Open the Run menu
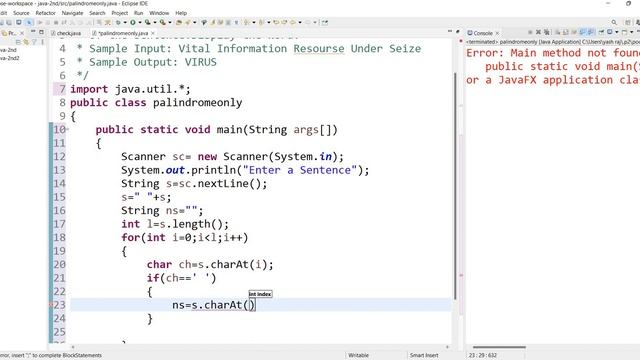Image resolution: width=640 pixels, height=360 pixels. pos(139,13)
